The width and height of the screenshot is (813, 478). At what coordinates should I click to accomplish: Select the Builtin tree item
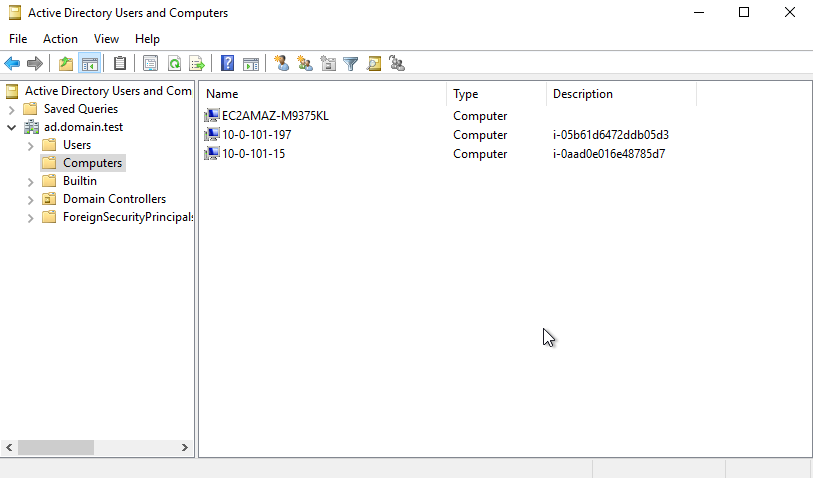click(x=80, y=181)
